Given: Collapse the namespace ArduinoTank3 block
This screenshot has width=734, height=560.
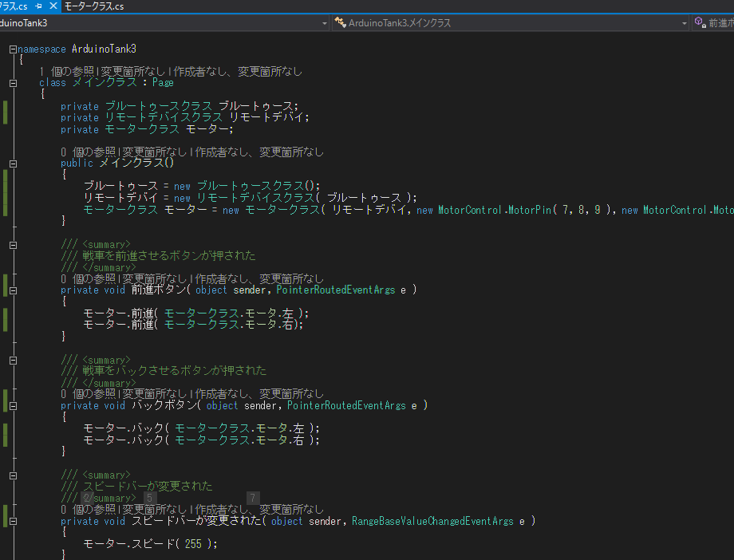Looking at the screenshot, I should pos(13,49).
